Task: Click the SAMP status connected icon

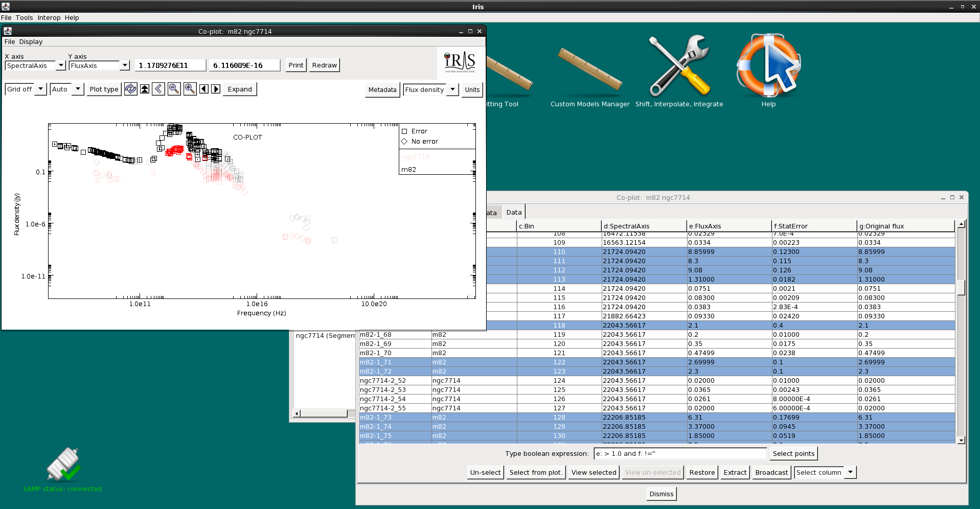Action: click(63, 464)
